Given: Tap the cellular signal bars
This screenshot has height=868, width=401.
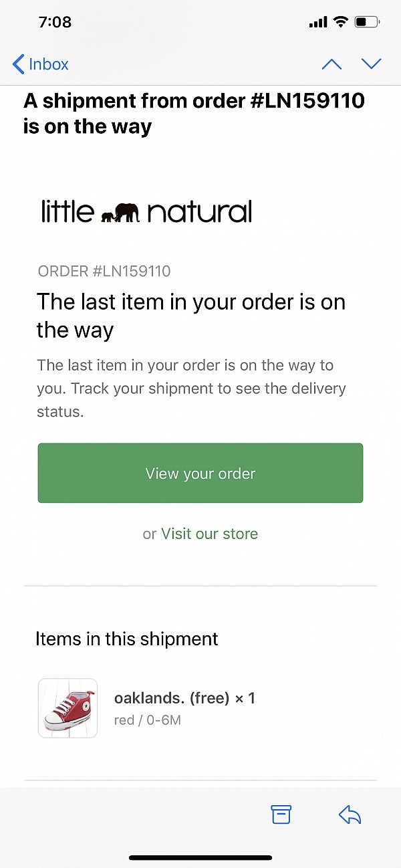Looking at the screenshot, I should pyautogui.click(x=318, y=23).
